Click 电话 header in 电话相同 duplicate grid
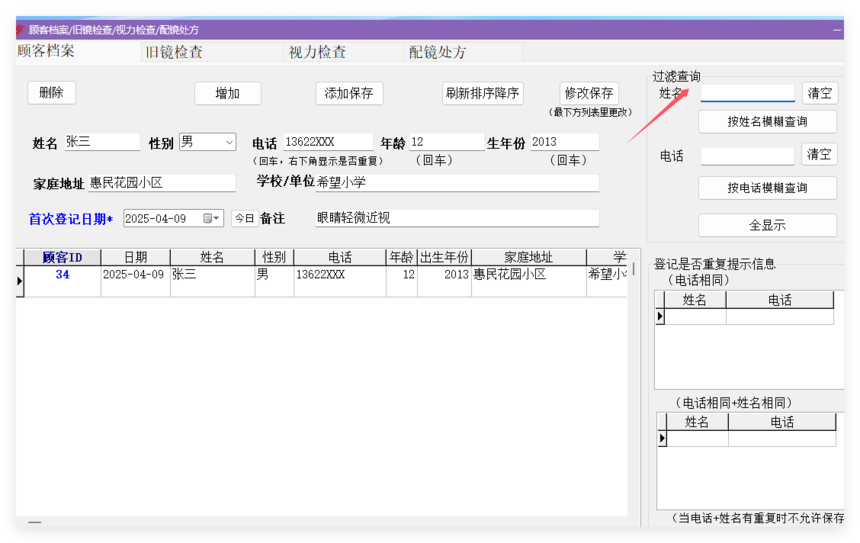 (x=779, y=300)
